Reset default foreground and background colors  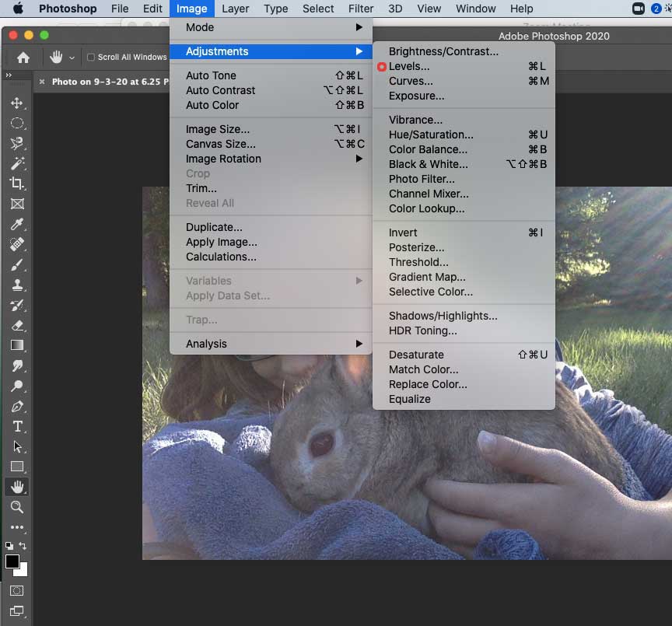coord(9,546)
